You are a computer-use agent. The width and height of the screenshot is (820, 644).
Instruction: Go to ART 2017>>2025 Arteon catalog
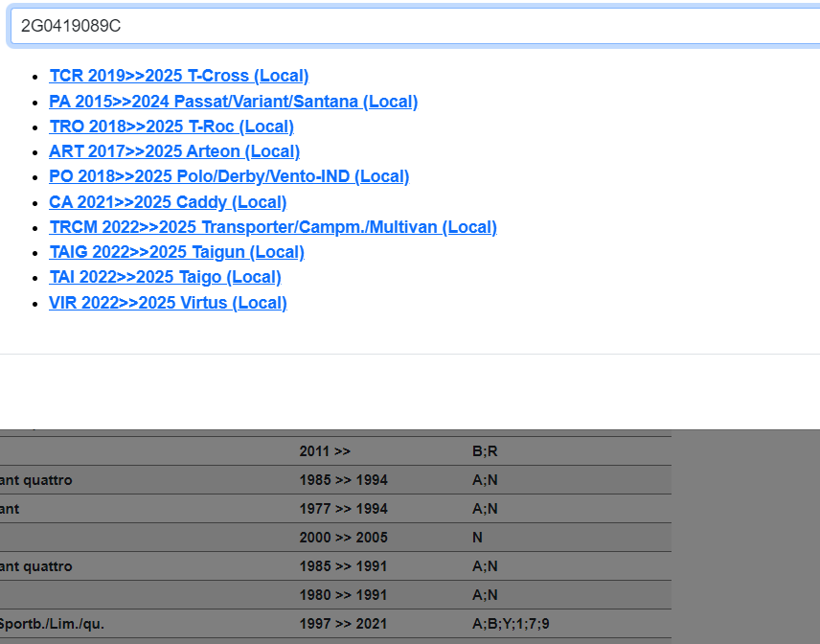[174, 151]
